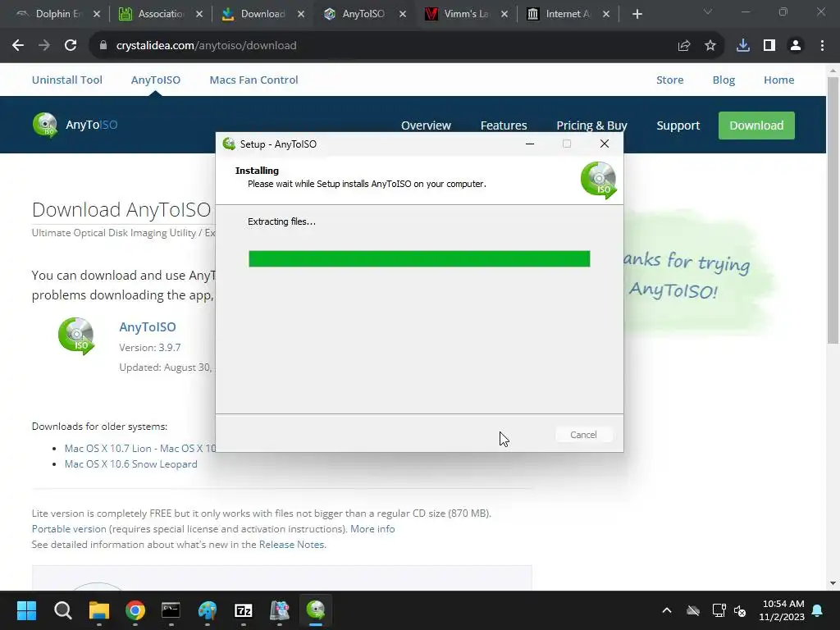
Task: Open the Pricing & Buy menu item
Action: click(591, 126)
